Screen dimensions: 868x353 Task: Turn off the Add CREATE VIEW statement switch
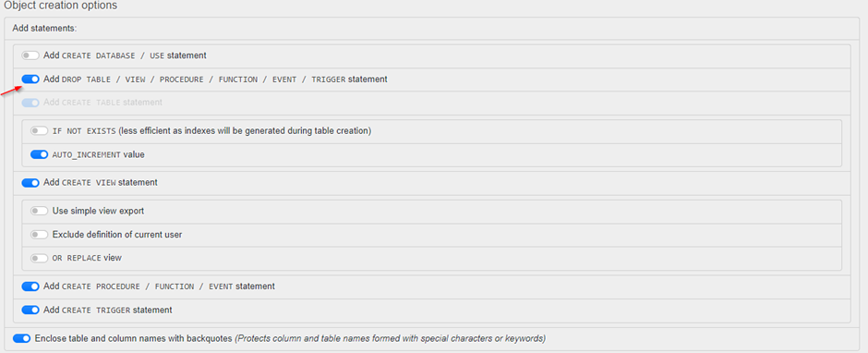pyautogui.click(x=30, y=182)
